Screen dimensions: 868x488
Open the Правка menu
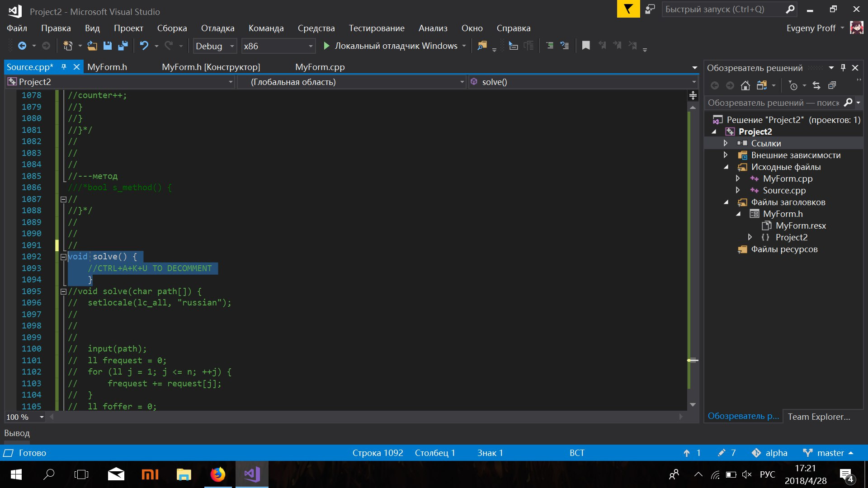56,28
